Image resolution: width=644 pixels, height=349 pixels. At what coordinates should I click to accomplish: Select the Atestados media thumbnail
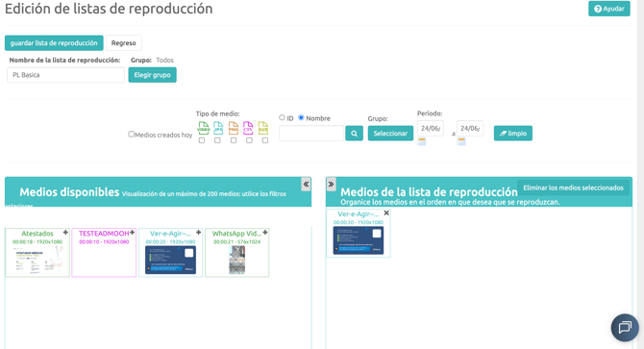(37, 261)
